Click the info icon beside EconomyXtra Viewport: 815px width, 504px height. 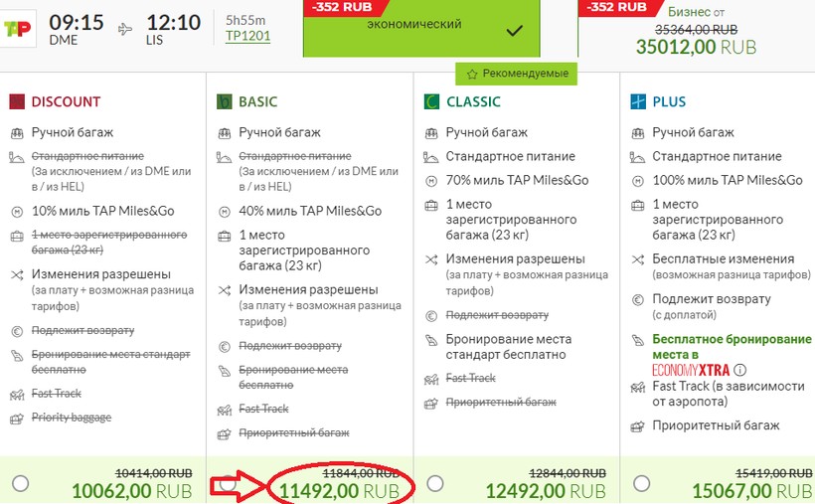point(738,370)
